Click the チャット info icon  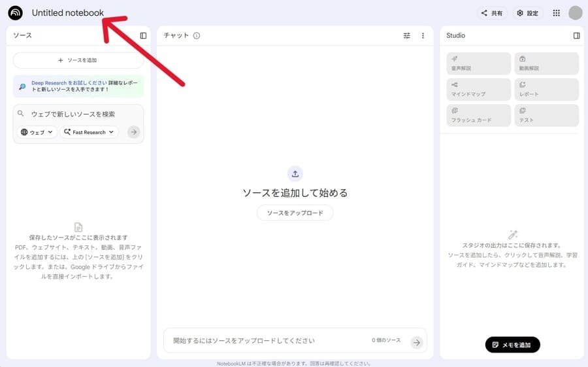pyautogui.click(x=197, y=36)
